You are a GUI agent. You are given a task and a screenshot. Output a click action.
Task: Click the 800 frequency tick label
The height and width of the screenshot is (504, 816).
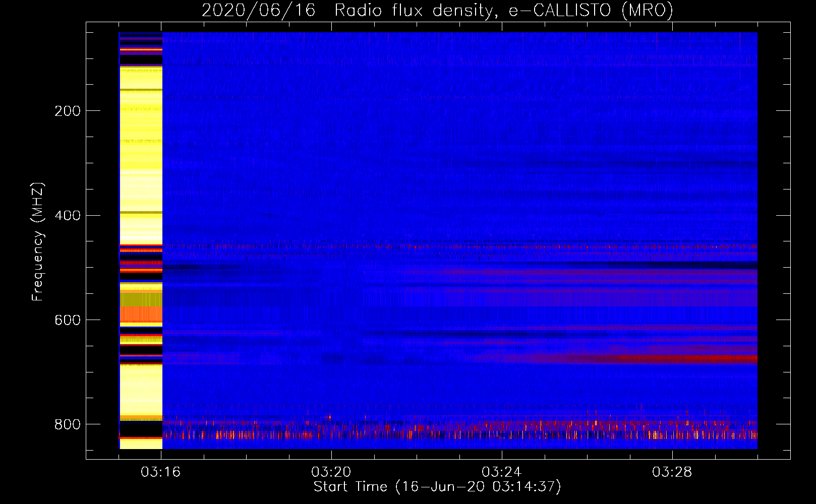pyautogui.click(x=67, y=424)
